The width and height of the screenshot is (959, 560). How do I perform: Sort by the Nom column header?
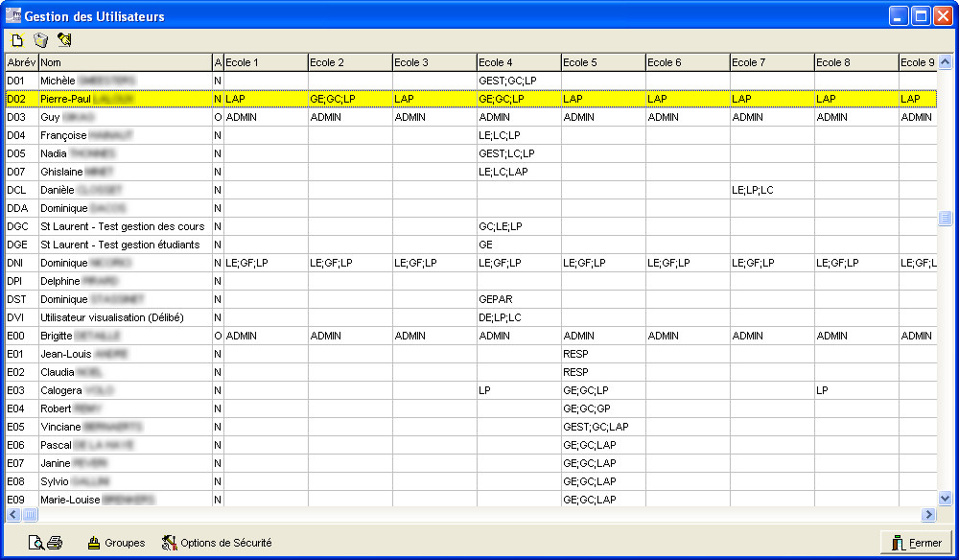[x=125, y=62]
